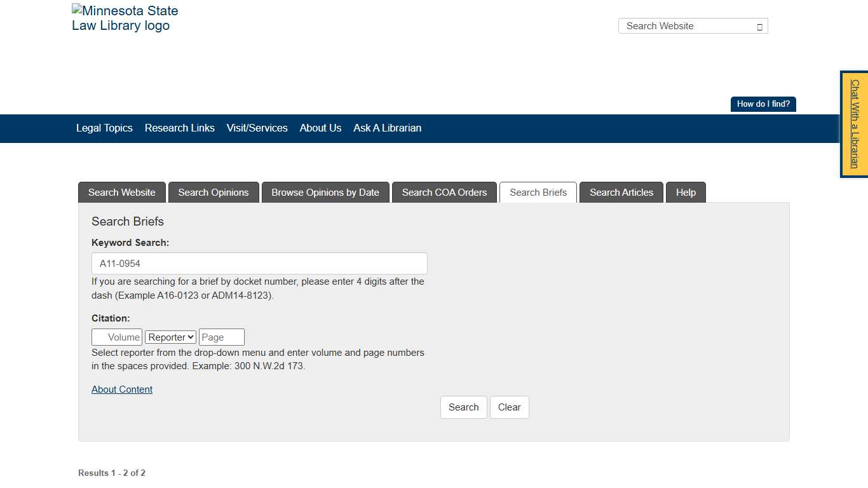Click the Volume input field under Citation
868x488 pixels.
click(x=117, y=337)
